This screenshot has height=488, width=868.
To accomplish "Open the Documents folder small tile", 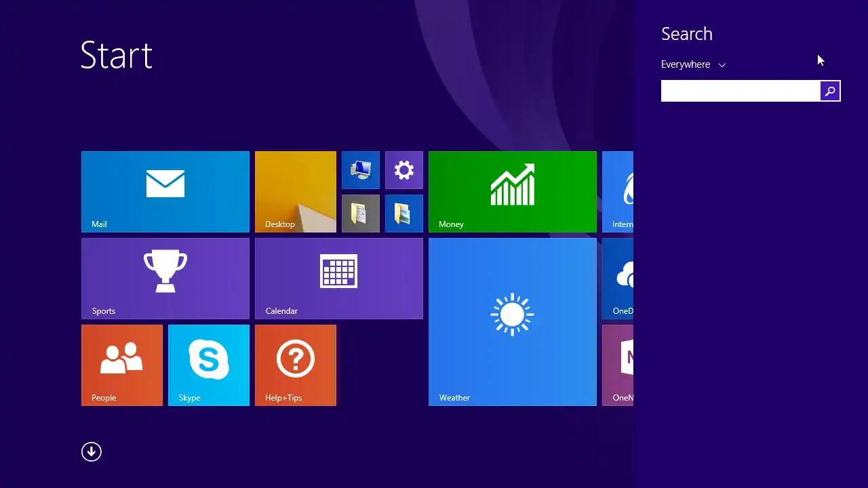I will click(x=361, y=213).
